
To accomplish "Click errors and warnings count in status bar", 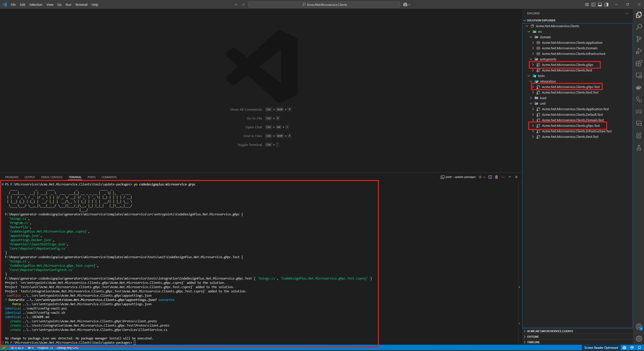I will click(17, 348).
